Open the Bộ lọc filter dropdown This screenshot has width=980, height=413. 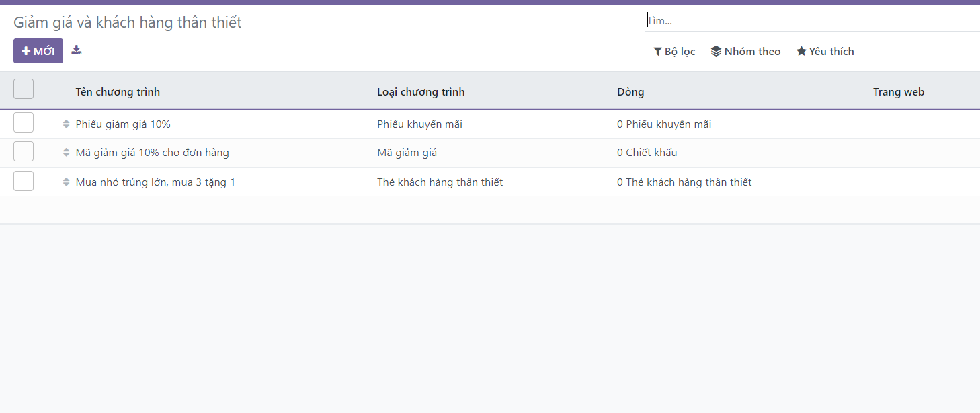674,52
